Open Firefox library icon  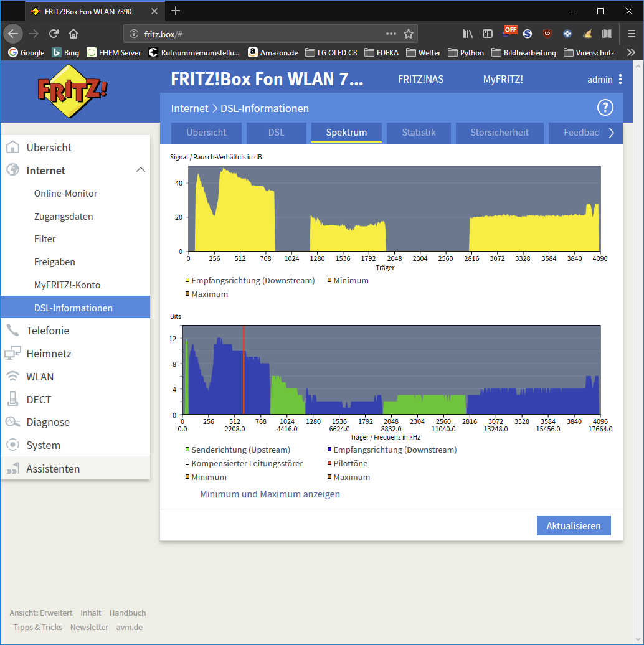click(x=467, y=34)
